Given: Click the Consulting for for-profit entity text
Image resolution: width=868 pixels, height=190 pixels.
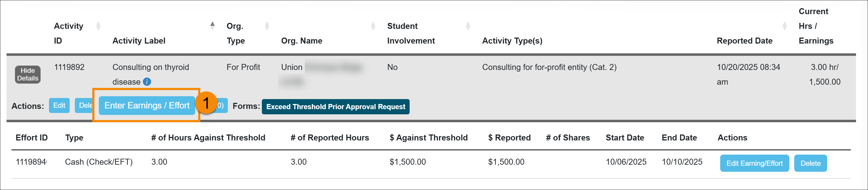Looking at the screenshot, I should tap(549, 67).
